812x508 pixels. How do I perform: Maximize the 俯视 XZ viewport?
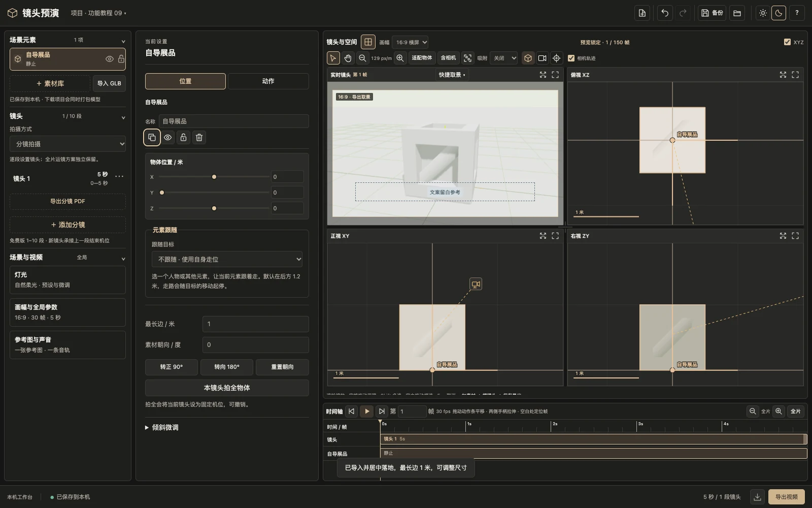[x=795, y=75]
